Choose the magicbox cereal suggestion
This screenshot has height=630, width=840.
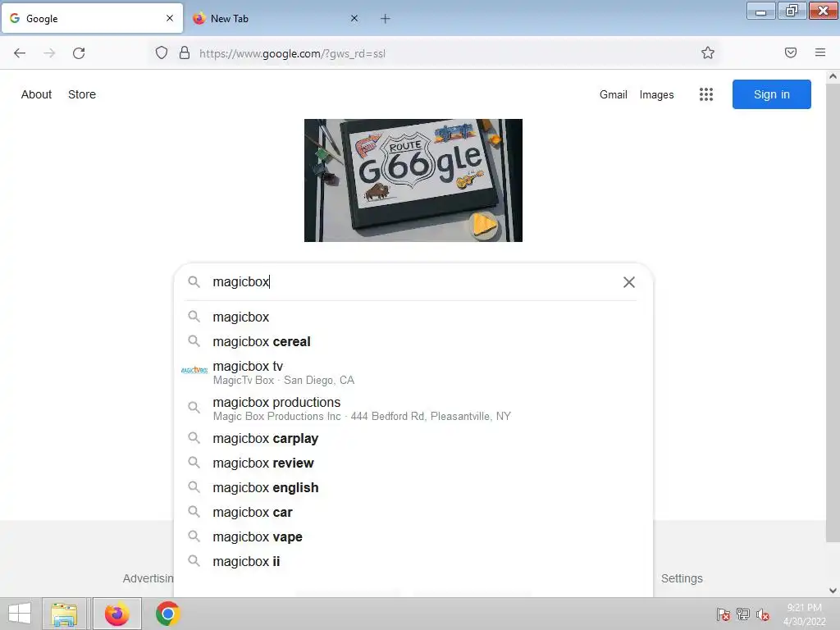(x=413, y=342)
